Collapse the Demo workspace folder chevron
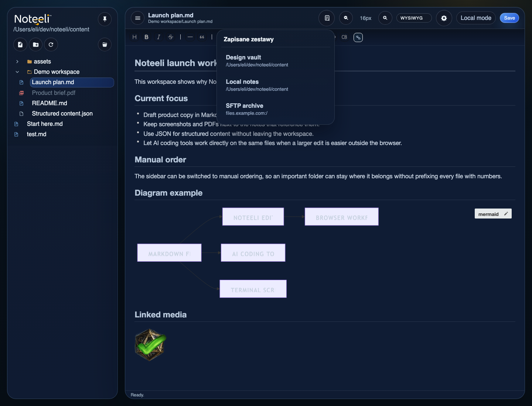Image resolution: width=532 pixels, height=406 pixels. [17, 72]
